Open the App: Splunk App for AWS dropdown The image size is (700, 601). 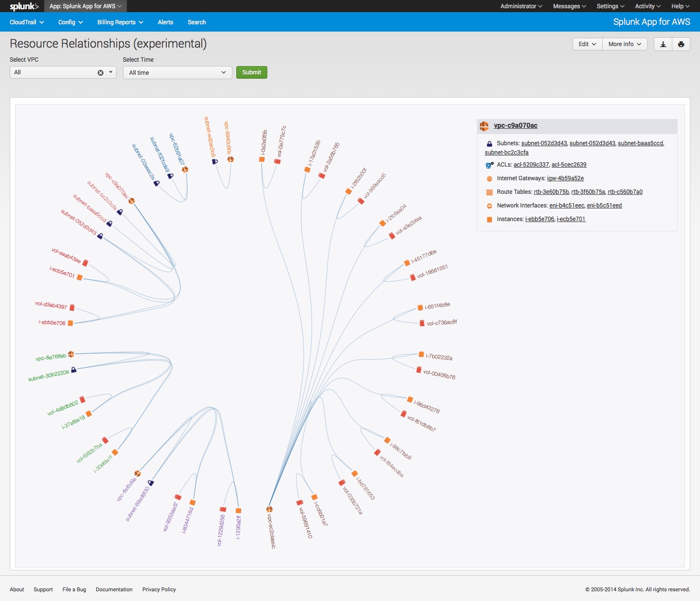(86, 6)
